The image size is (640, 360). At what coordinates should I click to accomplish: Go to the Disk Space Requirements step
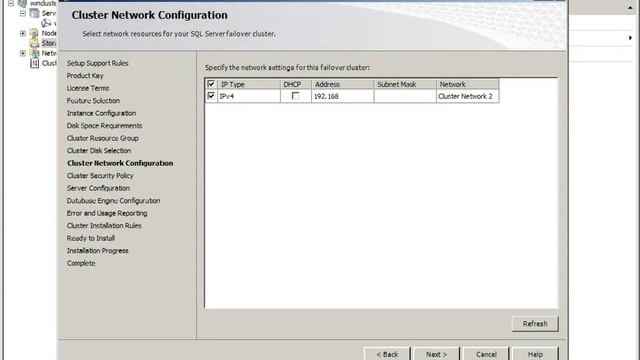point(104,126)
